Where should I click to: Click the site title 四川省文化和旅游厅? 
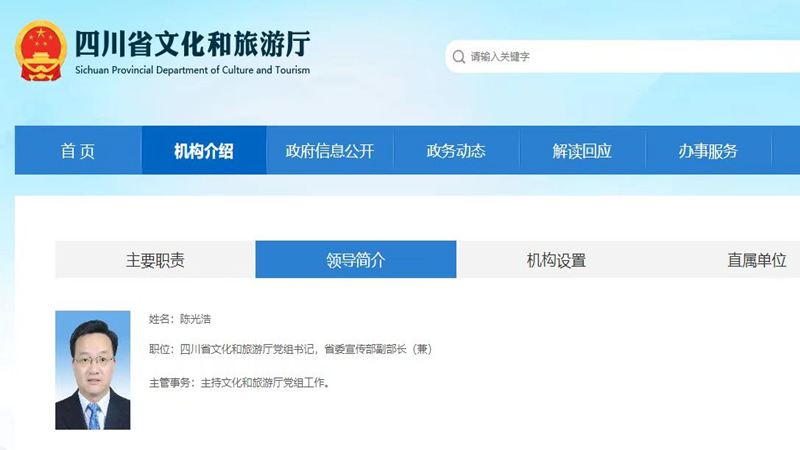193,44
